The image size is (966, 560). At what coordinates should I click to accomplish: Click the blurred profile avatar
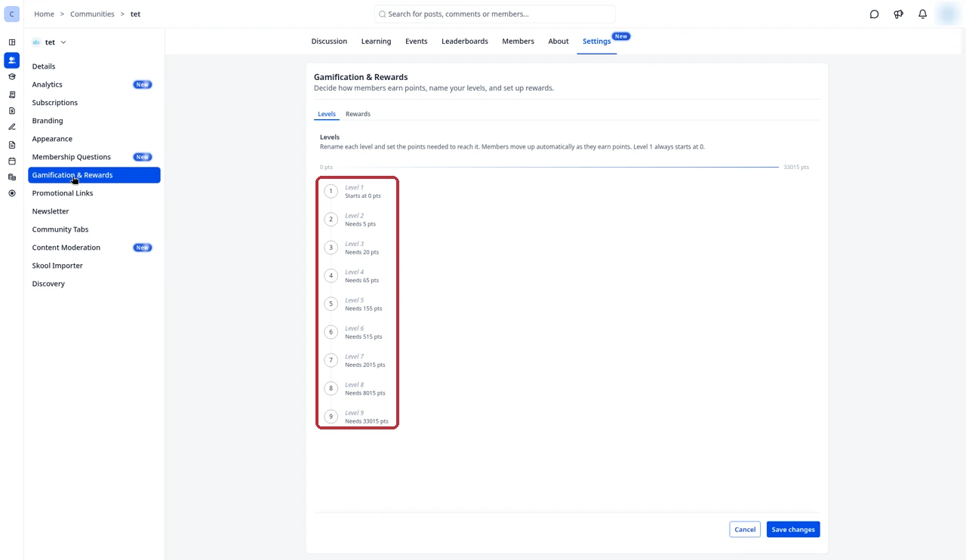[947, 14]
